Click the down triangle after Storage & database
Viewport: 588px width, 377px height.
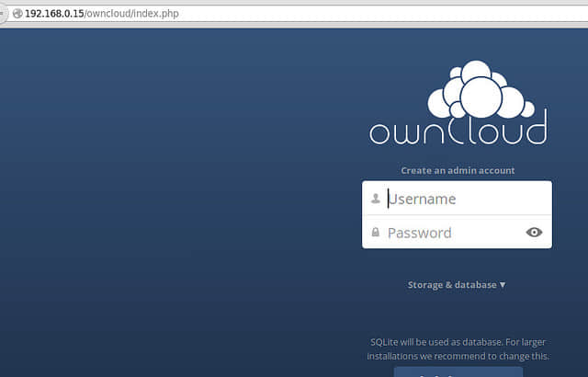503,285
